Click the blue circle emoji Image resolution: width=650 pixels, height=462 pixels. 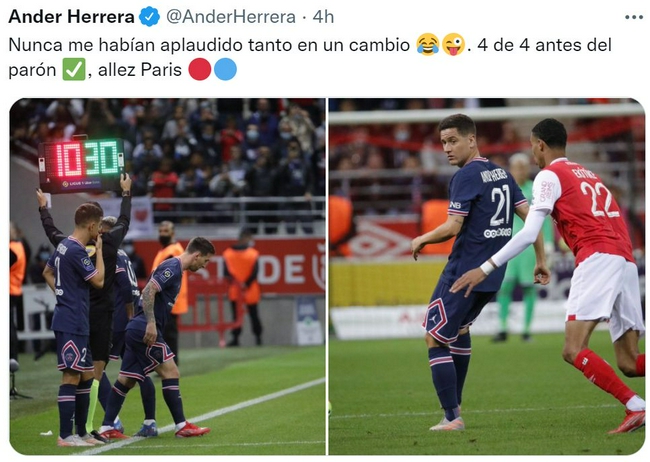point(225,69)
